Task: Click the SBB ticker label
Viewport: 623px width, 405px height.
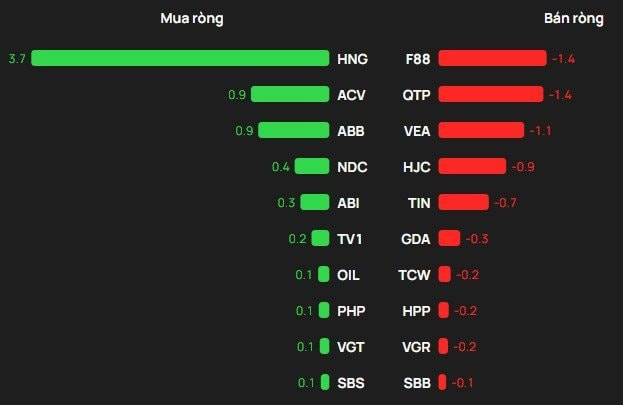Action: click(417, 382)
